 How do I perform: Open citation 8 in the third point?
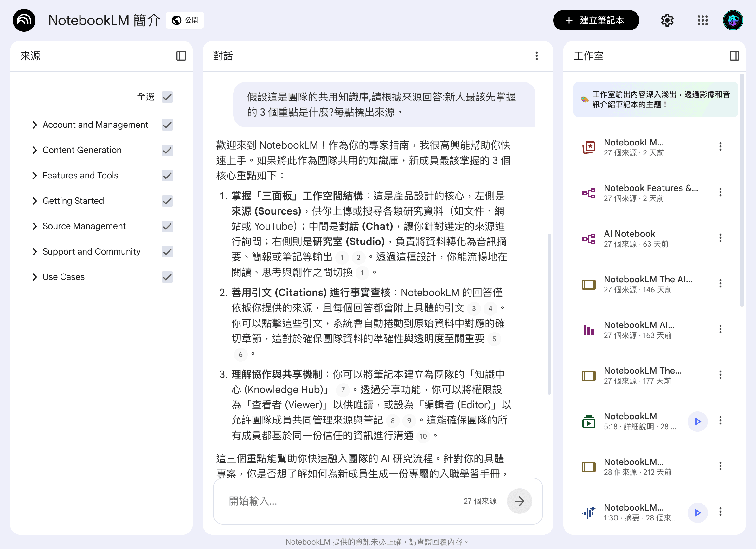click(x=393, y=421)
